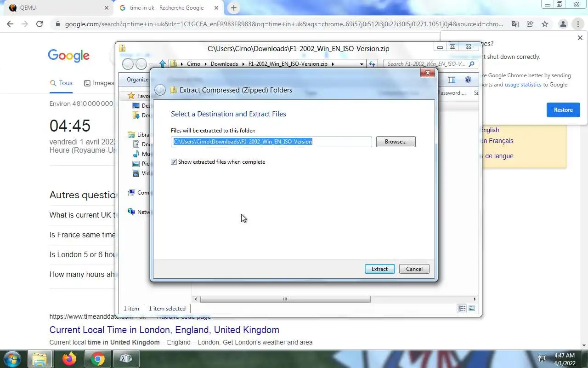Bookmark the page with star icon
The image size is (588, 368).
click(545, 24)
